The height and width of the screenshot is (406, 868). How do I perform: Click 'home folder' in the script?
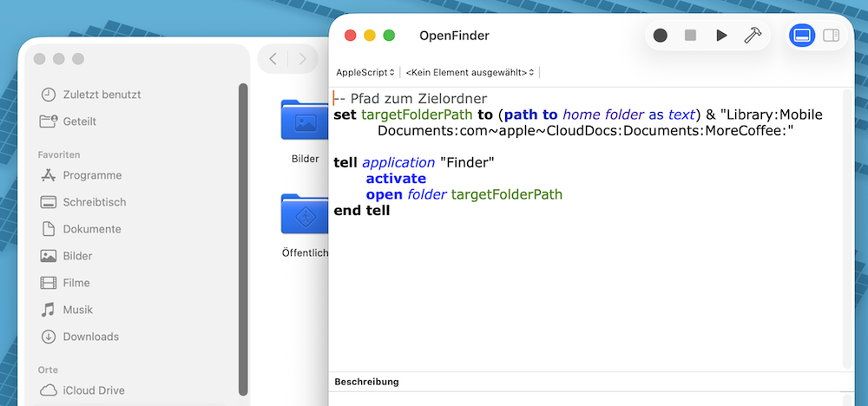[x=603, y=115]
